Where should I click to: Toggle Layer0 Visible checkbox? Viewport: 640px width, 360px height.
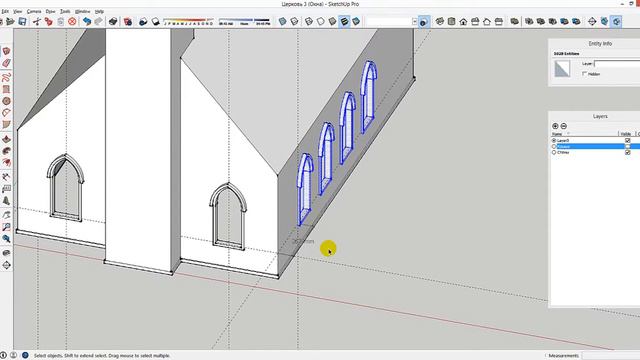tap(628, 140)
